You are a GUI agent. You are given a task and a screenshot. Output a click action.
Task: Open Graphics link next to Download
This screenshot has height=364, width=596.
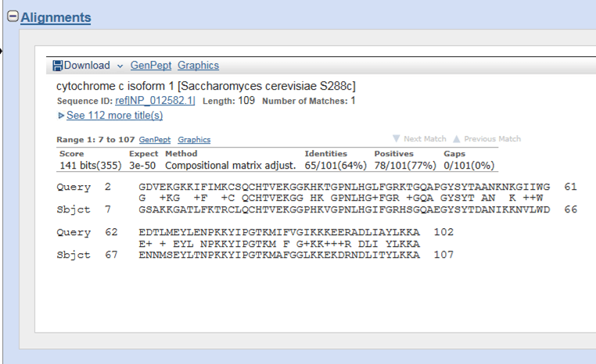point(198,66)
